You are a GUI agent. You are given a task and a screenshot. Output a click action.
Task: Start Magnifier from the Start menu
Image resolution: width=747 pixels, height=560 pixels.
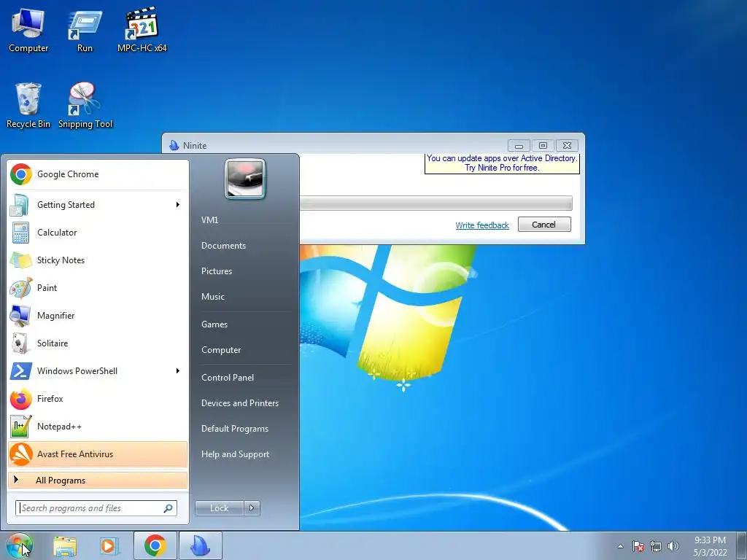coord(98,315)
